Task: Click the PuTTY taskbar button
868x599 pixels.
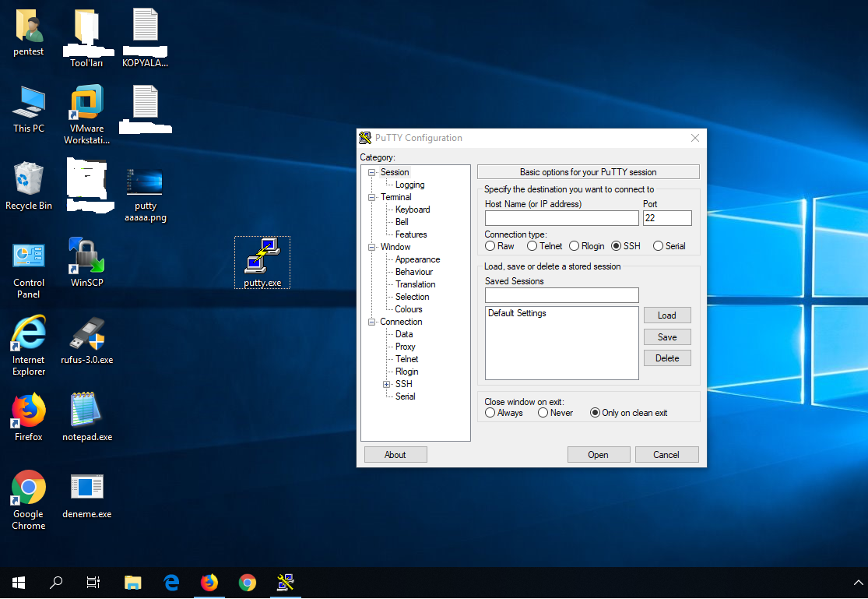Action: pyautogui.click(x=286, y=583)
